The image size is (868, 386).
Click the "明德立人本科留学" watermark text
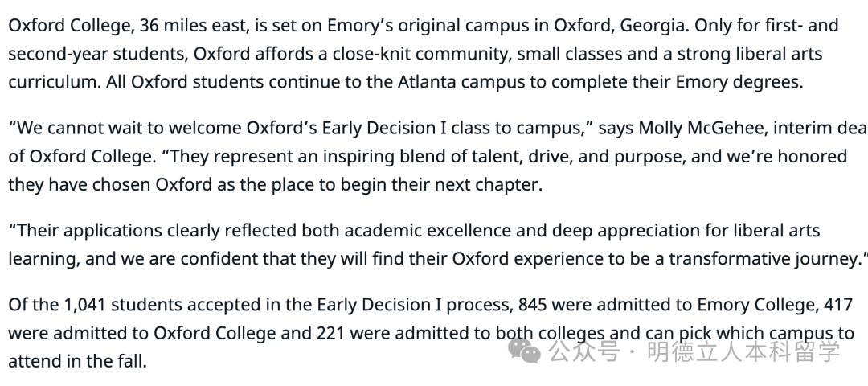pyautogui.click(x=743, y=352)
